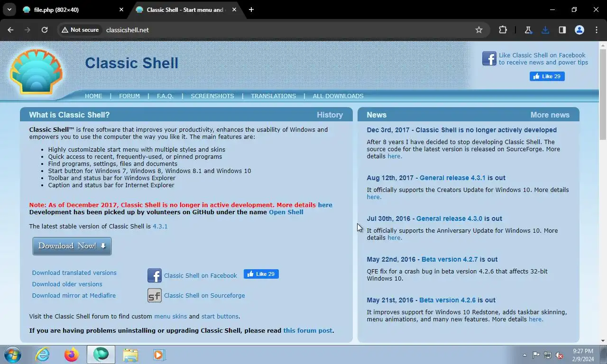This screenshot has height=364, width=607.
Task: Open the More news link
Action: pos(550,115)
